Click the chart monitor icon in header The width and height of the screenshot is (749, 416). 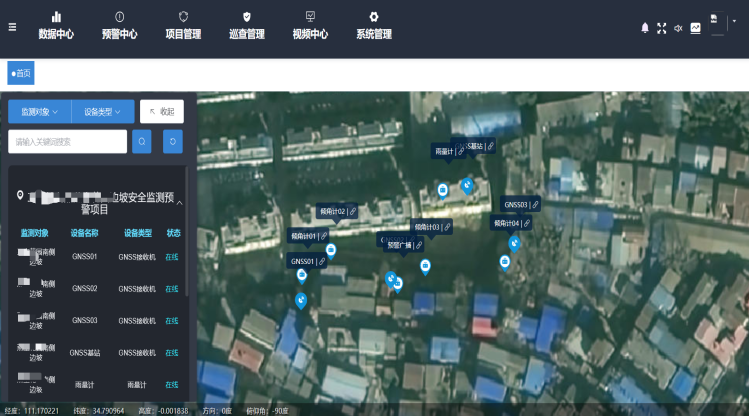click(x=695, y=28)
